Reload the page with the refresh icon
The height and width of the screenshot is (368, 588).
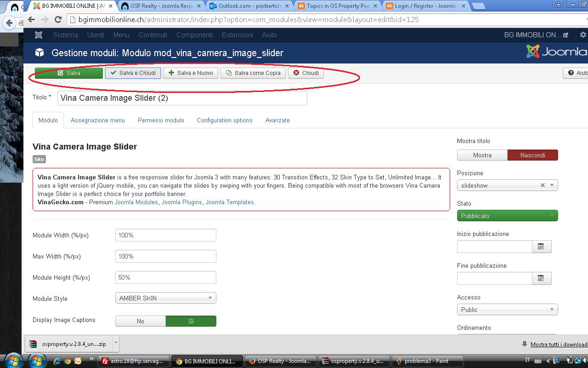coord(58,20)
